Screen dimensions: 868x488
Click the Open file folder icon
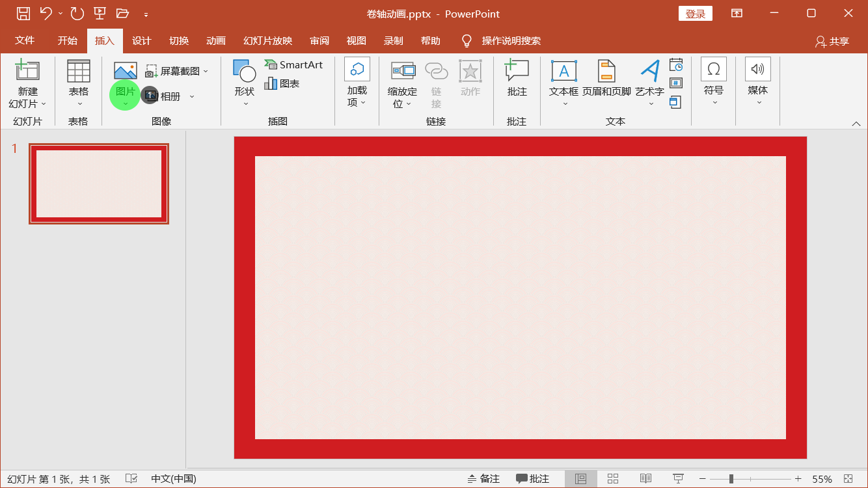[x=122, y=13]
